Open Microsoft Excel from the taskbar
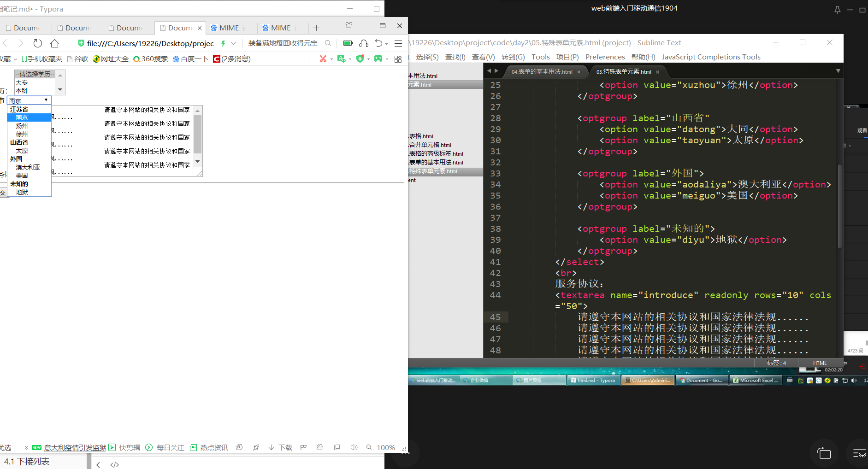This screenshot has height=469, width=868. tap(755, 380)
